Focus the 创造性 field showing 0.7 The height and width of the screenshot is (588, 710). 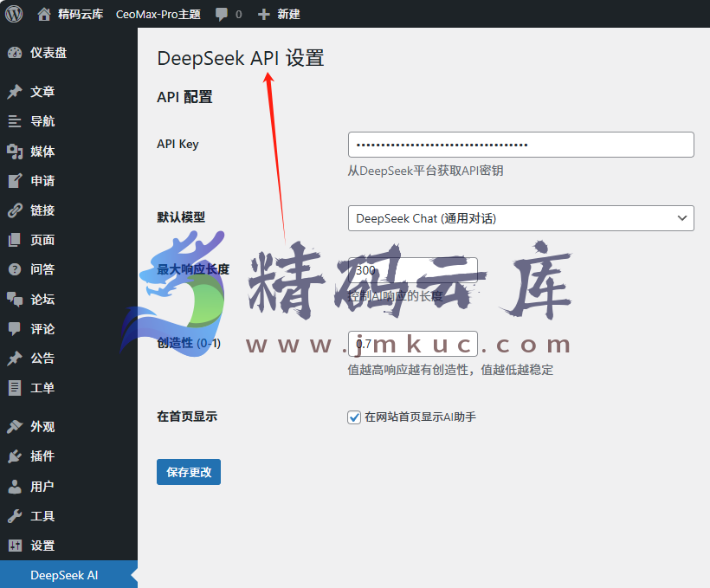click(412, 344)
